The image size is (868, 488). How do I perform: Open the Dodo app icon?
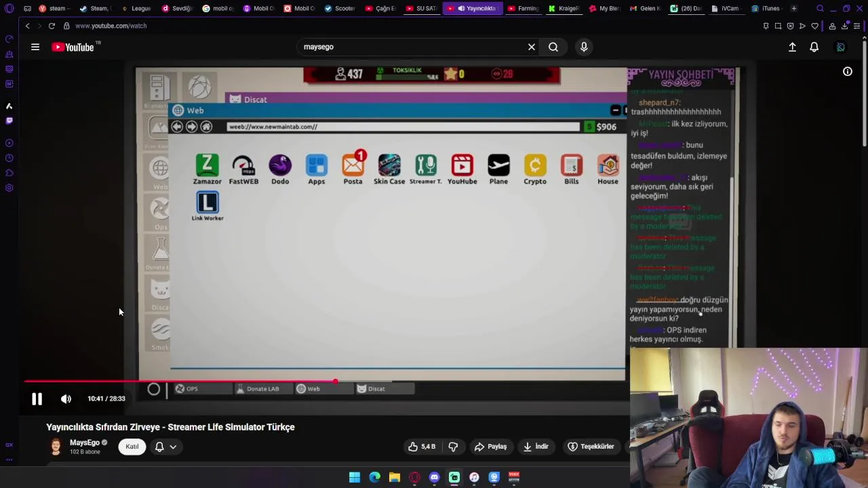[280, 169]
